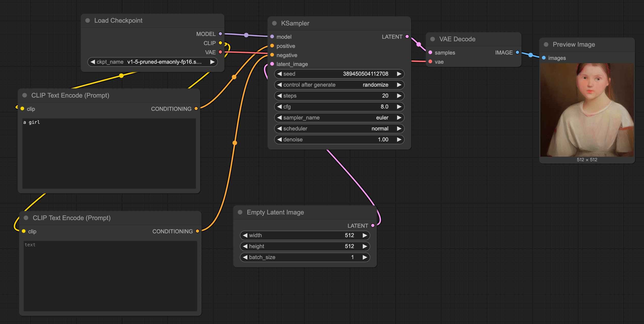Click the reroute dot on the purple model link

[246, 35]
